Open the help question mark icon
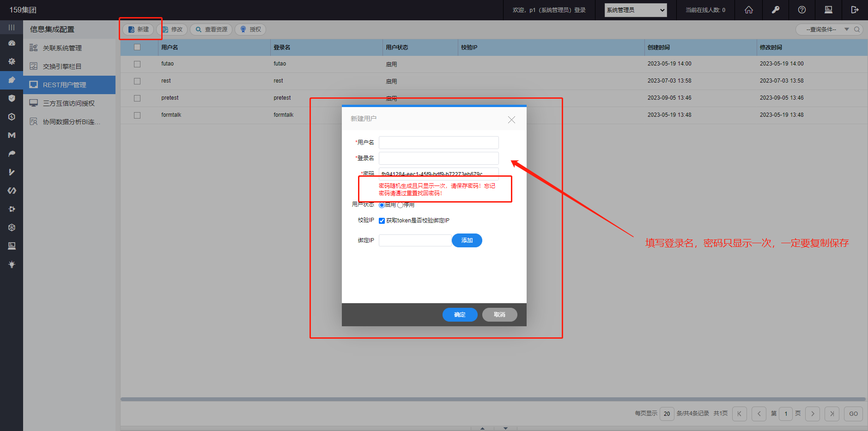 802,10
